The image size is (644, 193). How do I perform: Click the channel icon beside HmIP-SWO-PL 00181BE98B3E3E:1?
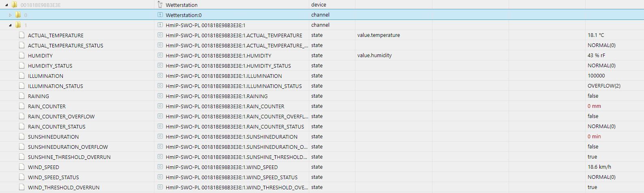click(160, 25)
